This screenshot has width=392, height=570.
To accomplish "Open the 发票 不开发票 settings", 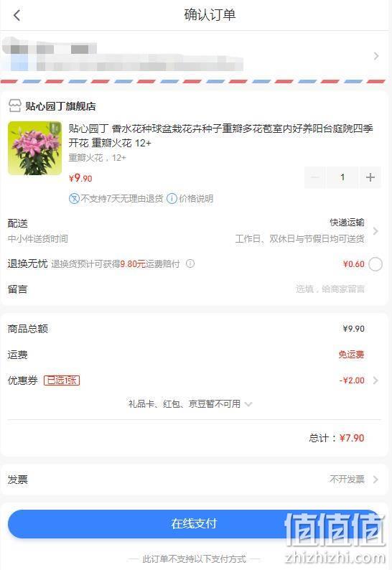I will tap(196, 480).
